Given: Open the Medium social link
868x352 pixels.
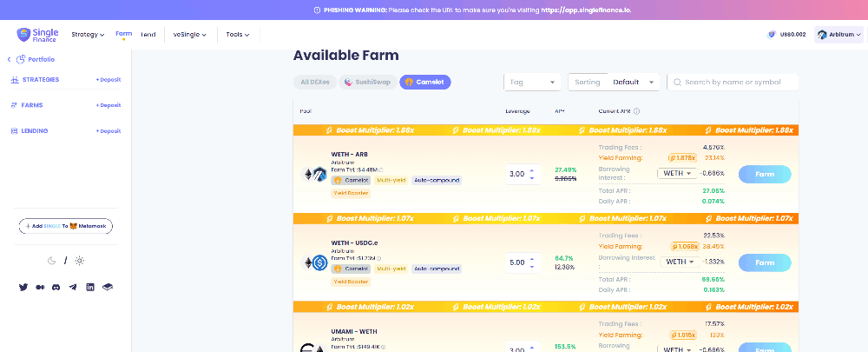Looking at the screenshot, I should (40, 287).
